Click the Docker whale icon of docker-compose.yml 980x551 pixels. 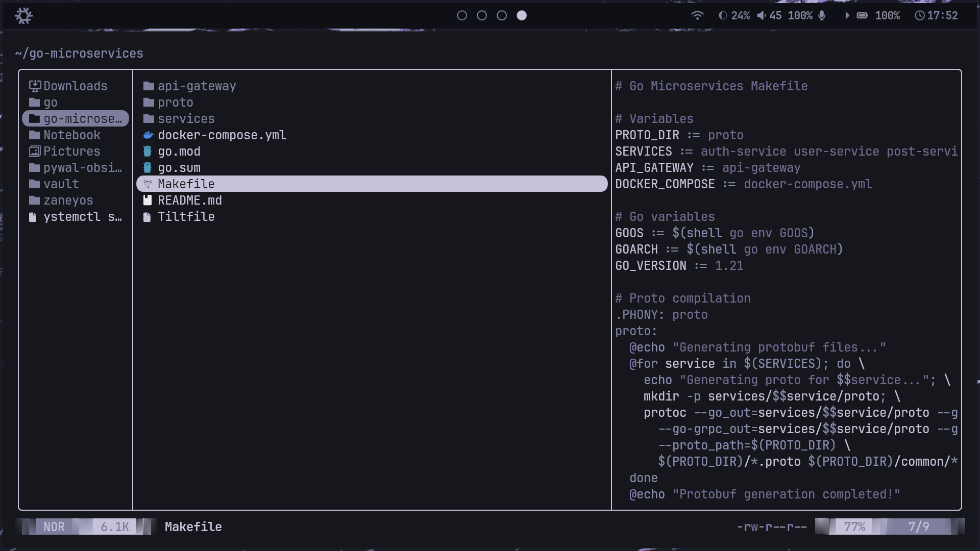pyautogui.click(x=148, y=135)
